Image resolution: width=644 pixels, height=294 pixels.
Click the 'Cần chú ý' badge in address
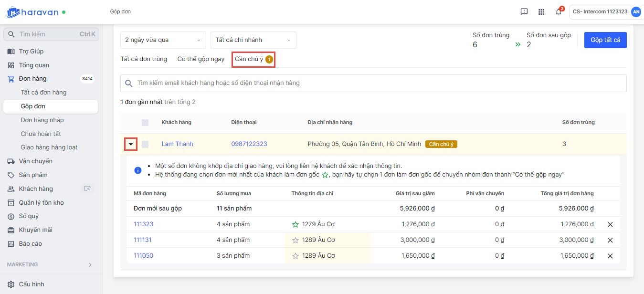(x=441, y=144)
